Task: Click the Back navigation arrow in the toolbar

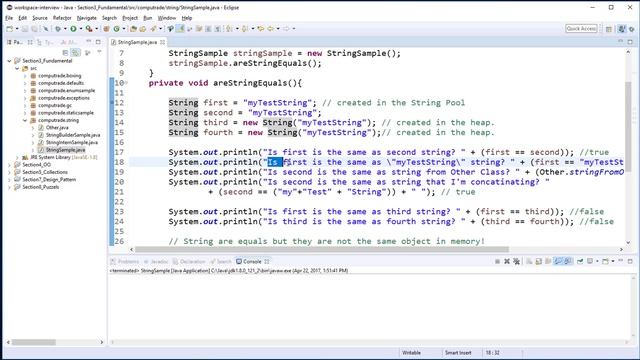Action: (x=270, y=29)
